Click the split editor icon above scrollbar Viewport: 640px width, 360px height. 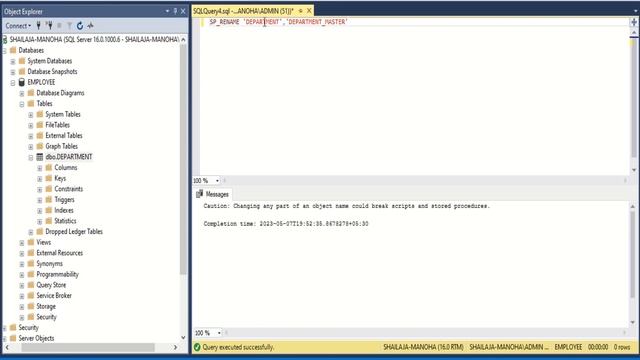pyautogui.click(x=634, y=22)
